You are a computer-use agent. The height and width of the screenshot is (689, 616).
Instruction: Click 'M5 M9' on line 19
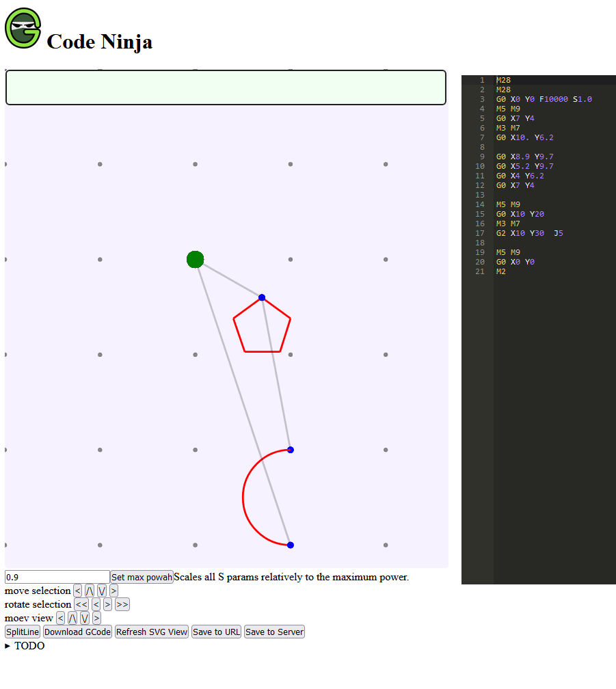(x=508, y=252)
